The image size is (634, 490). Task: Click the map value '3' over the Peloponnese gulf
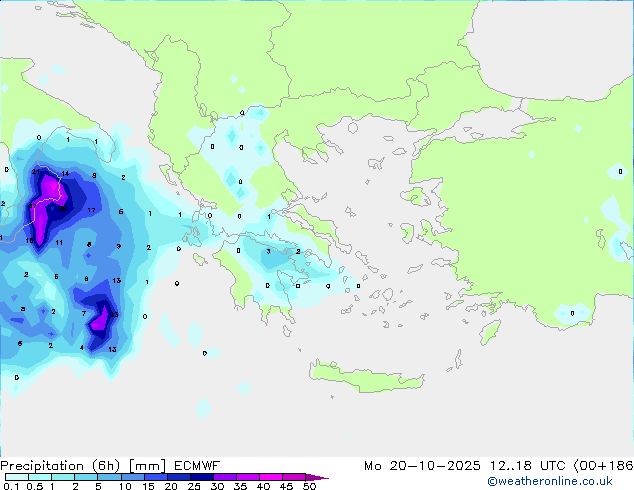click(x=268, y=251)
